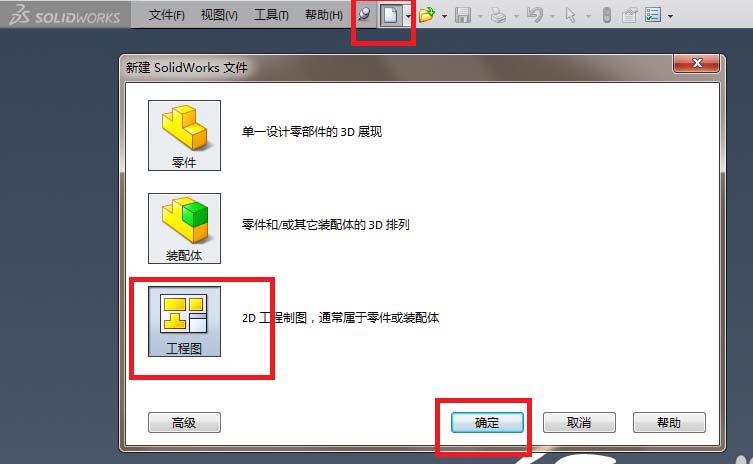
Task: Click the Open file folder icon
Action: point(426,15)
